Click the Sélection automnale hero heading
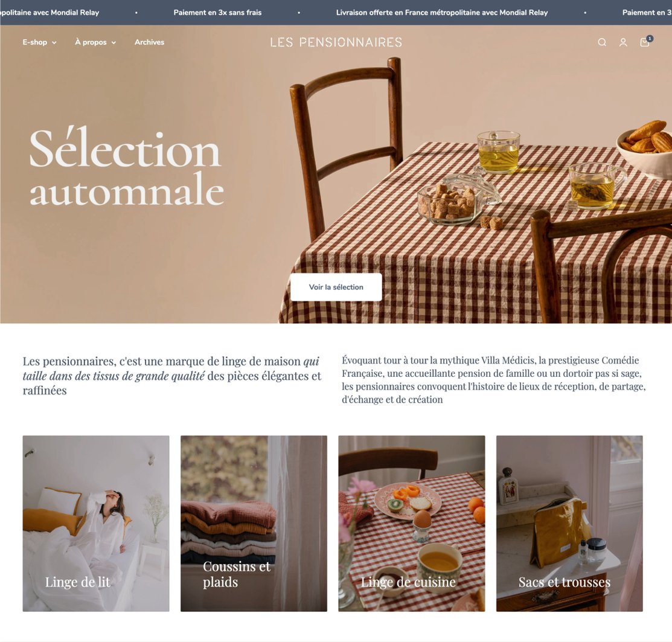Image resolution: width=672 pixels, height=642 pixels. click(126, 168)
